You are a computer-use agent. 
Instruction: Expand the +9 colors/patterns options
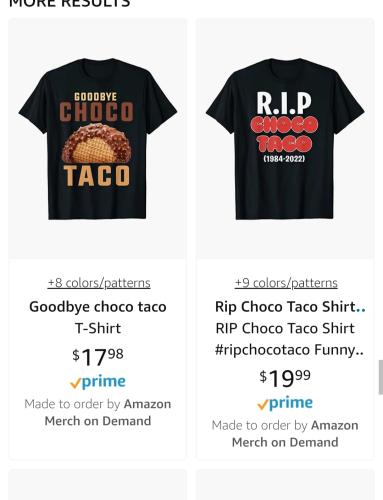coord(286,283)
